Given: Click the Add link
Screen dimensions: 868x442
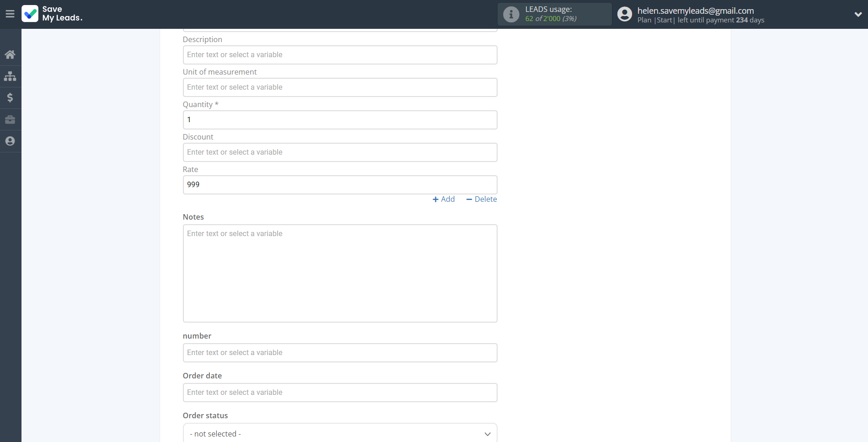Looking at the screenshot, I should [x=444, y=199].
